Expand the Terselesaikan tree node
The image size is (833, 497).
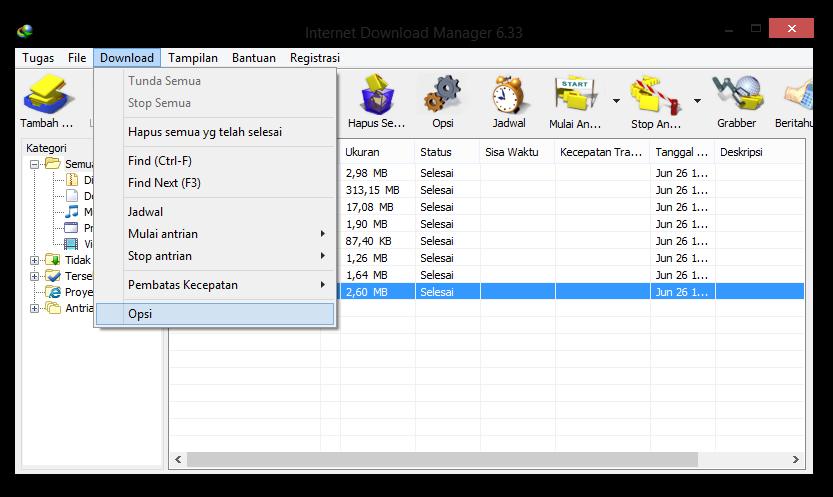click(x=35, y=276)
